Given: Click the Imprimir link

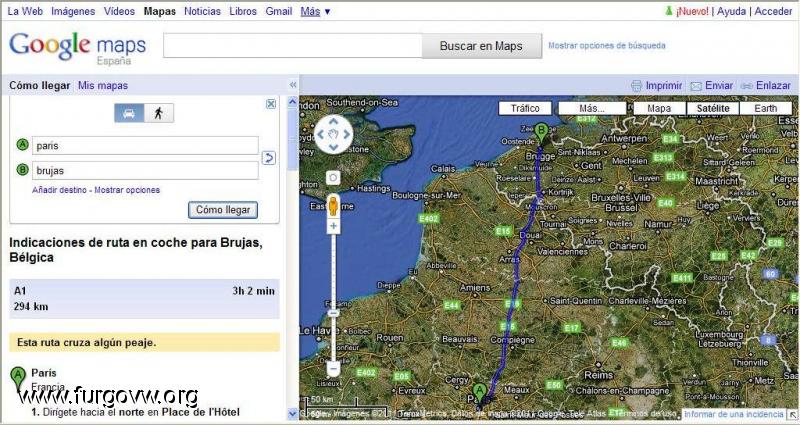Looking at the screenshot, I should [664, 86].
